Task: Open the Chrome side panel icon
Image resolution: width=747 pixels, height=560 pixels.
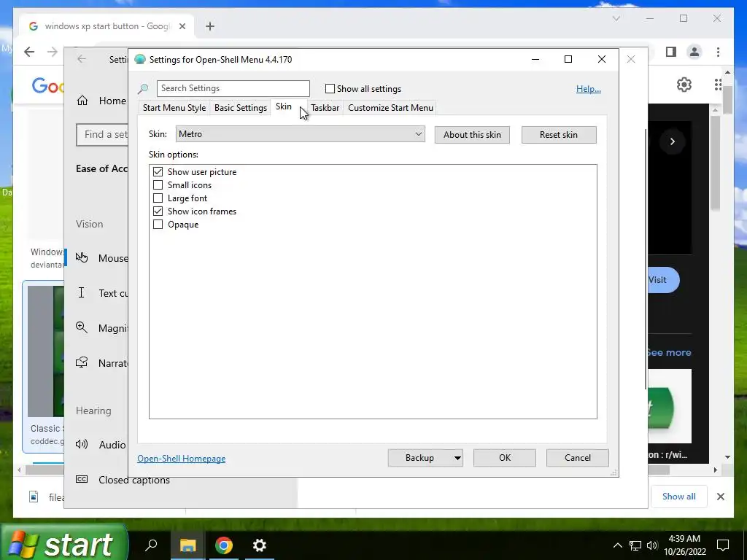Action: [671, 52]
